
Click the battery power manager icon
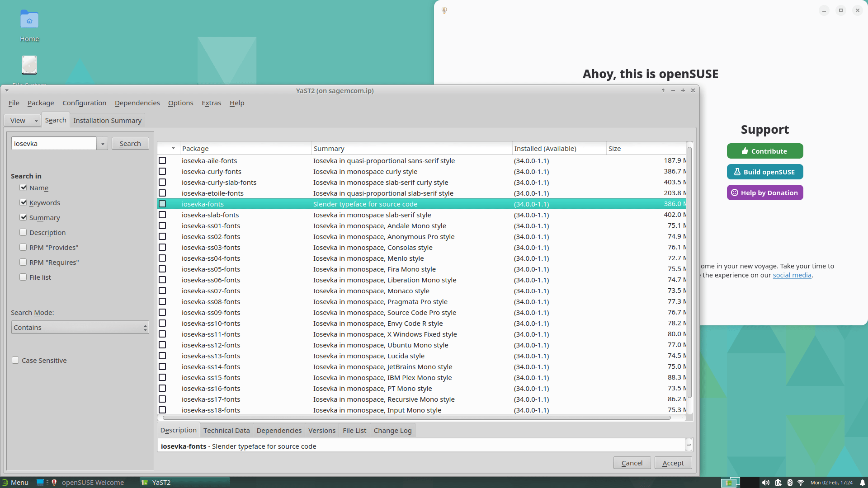tap(778, 483)
